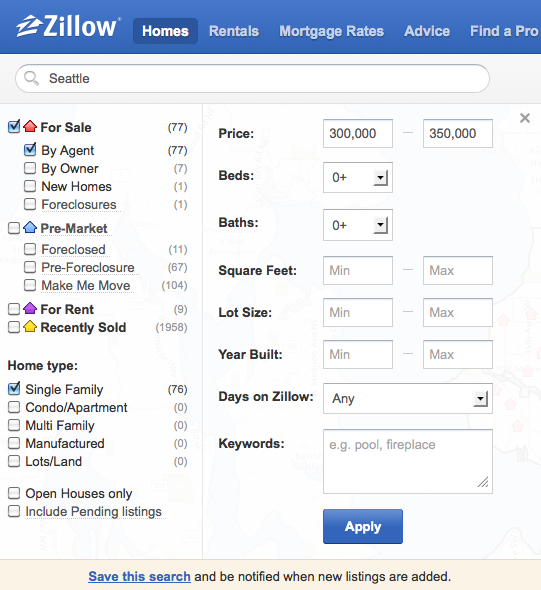The image size is (541, 590).
Task: Click the Keywords text area
Action: [408, 461]
